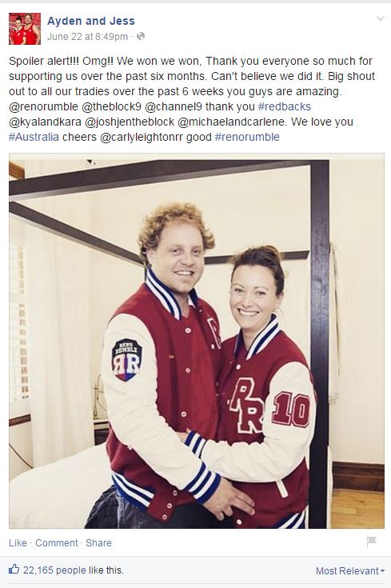Click the thumbs-up icon beside the like count
This screenshot has height=588, width=391.
click(x=14, y=570)
